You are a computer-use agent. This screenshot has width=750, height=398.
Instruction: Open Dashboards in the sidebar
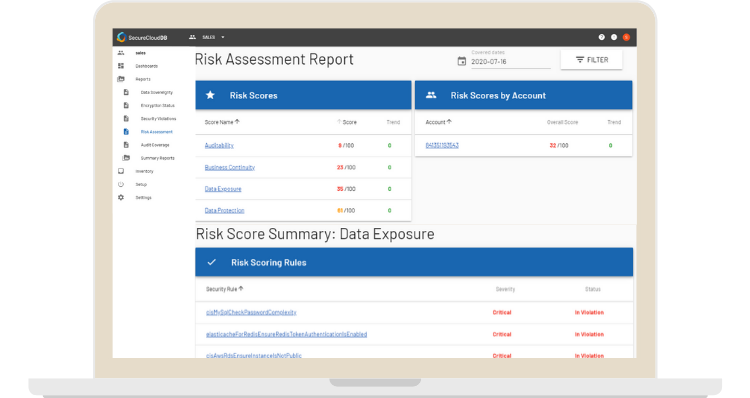(x=146, y=66)
